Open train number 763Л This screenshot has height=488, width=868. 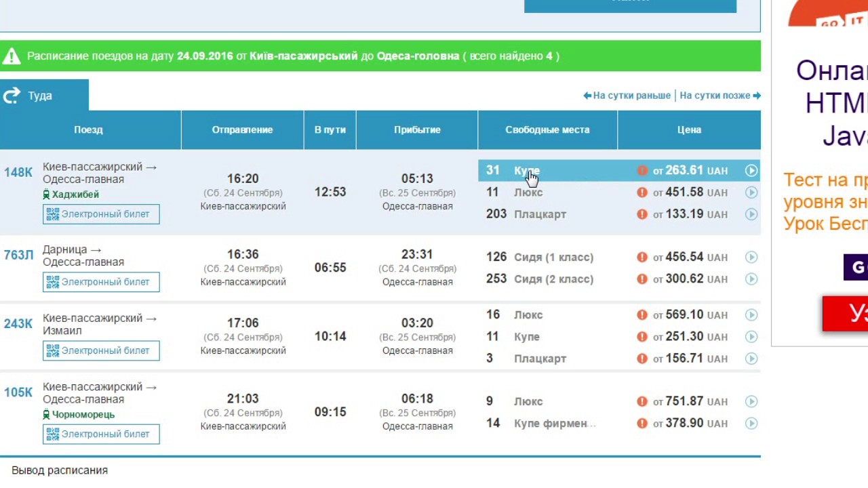[x=18, y=255]
